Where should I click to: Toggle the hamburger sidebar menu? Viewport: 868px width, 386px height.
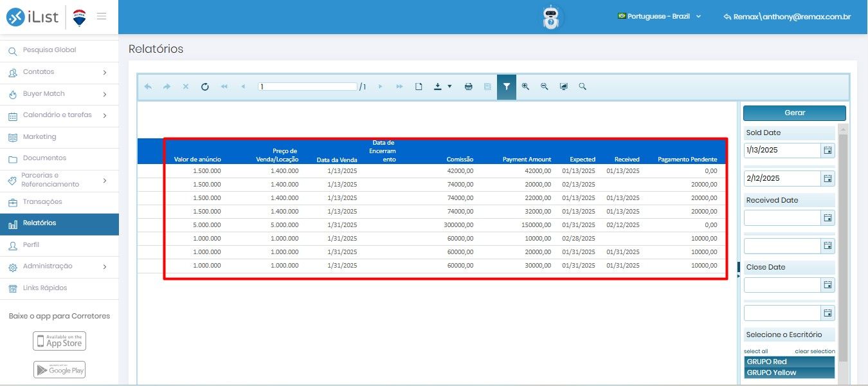[102, 16]
